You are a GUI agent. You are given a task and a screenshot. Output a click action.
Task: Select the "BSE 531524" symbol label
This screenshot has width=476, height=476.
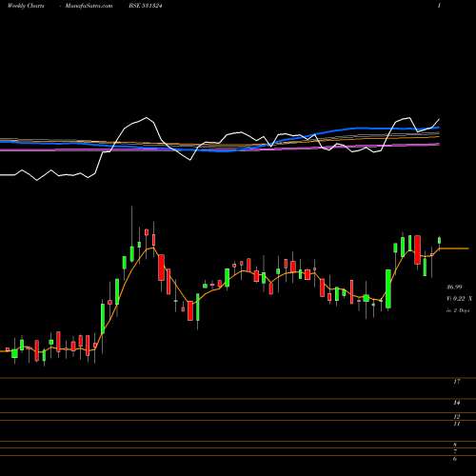[147, 6]
